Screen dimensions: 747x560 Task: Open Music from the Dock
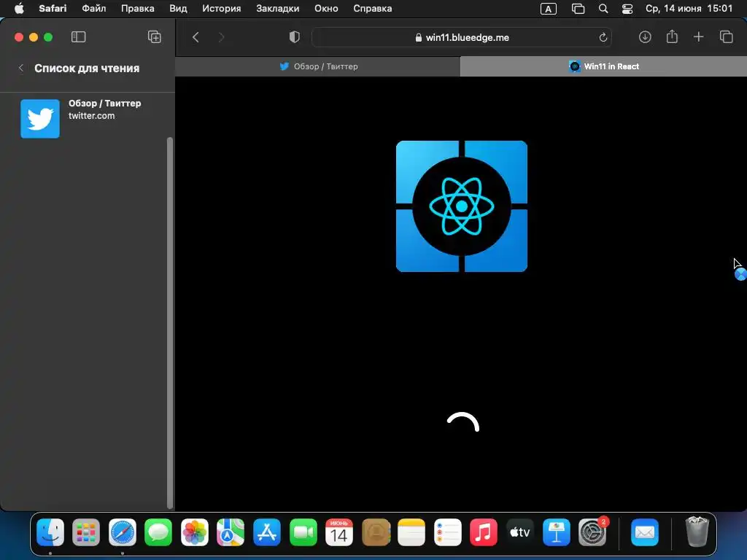[484, 532]
